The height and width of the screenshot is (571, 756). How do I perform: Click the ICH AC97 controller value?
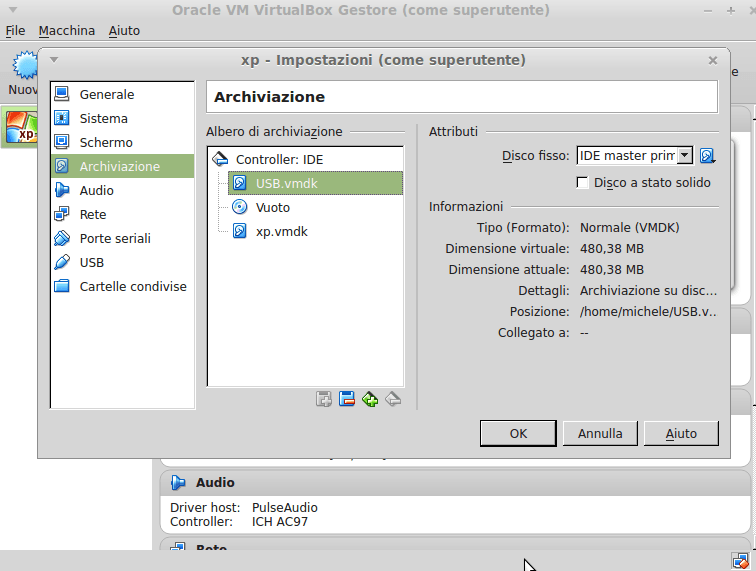point(280,522)
